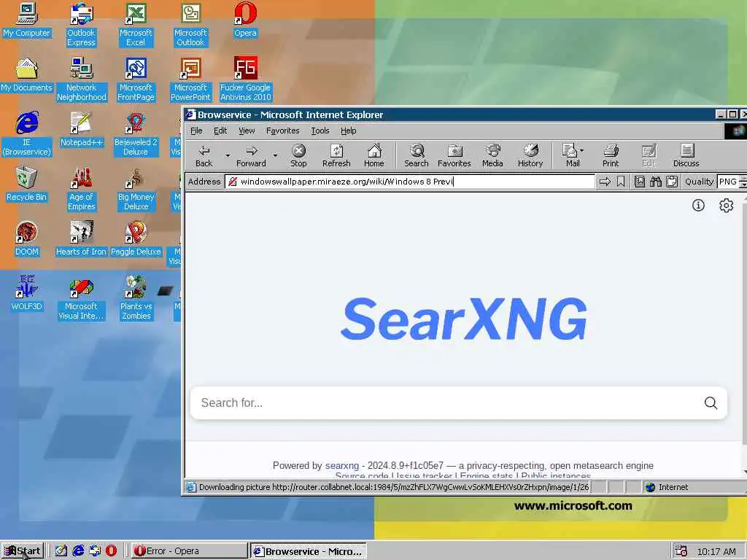Click the Mail toolbar button
Viewport: 747px width, 560px height.
571,156
